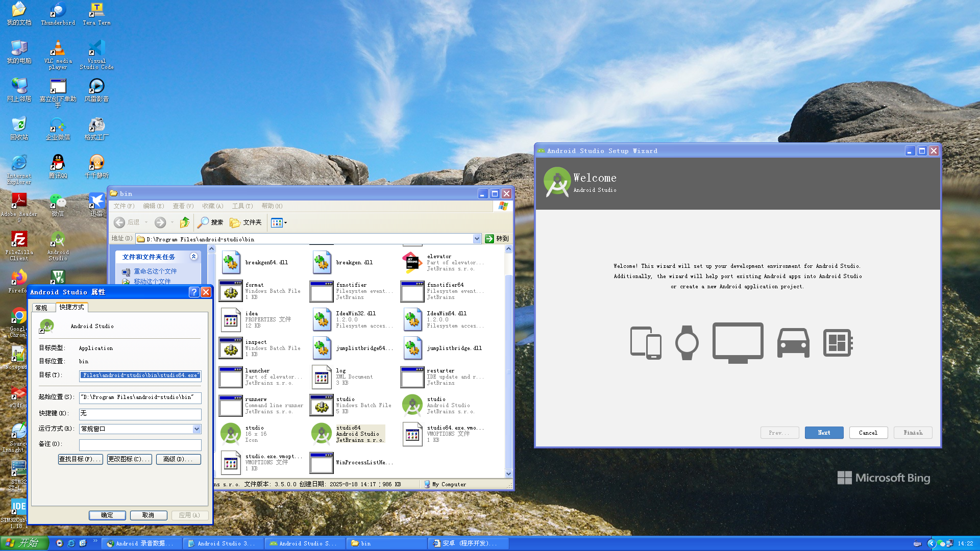Click the scroll up arrow of side task panel
Screen dimensions: 980x551
[x=212, y=248]
